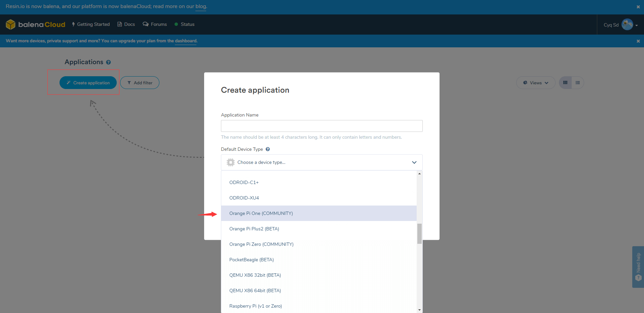Screen dimensions: 644x313
Task: Click the balenaCloud logo
Action: [35, 25]
